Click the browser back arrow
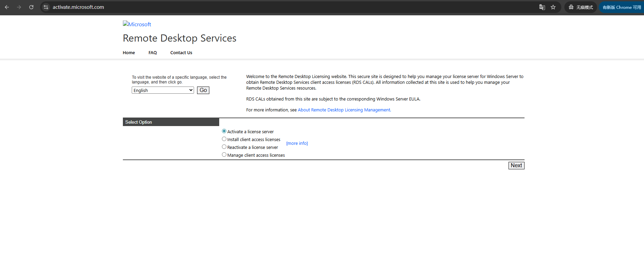Image resolution: width=644 pixels, height=262 pixels. click(7, 7)
